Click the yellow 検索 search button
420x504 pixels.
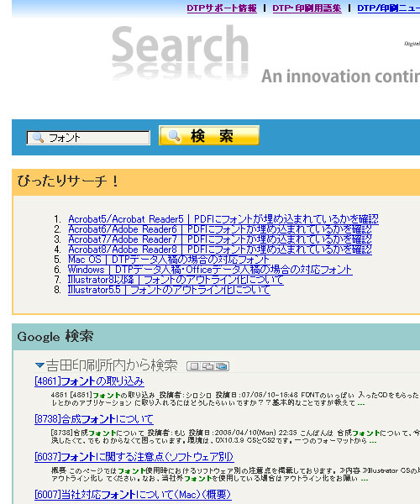click(209, 135)
